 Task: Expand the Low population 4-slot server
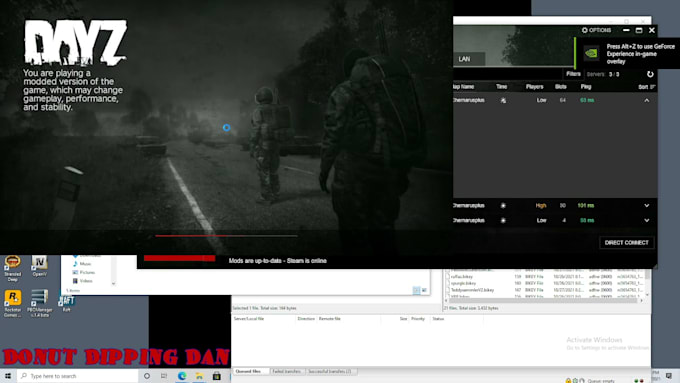pyautogui.click(x=647, y=220)
